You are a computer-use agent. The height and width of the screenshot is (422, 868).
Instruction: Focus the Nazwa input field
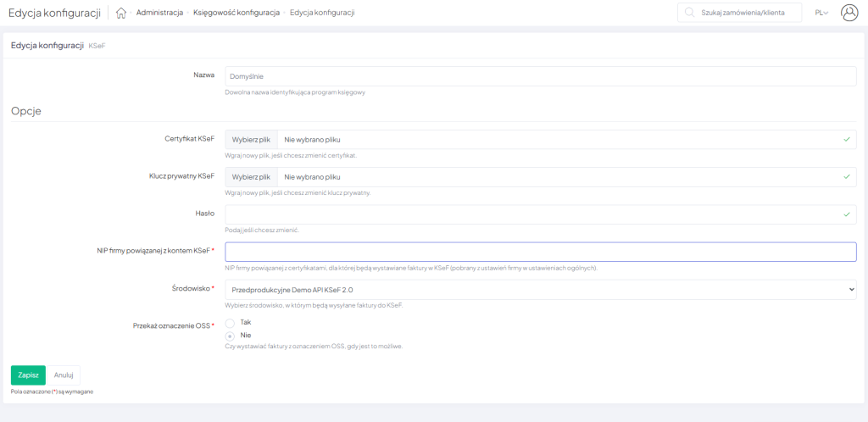point(540,76)
